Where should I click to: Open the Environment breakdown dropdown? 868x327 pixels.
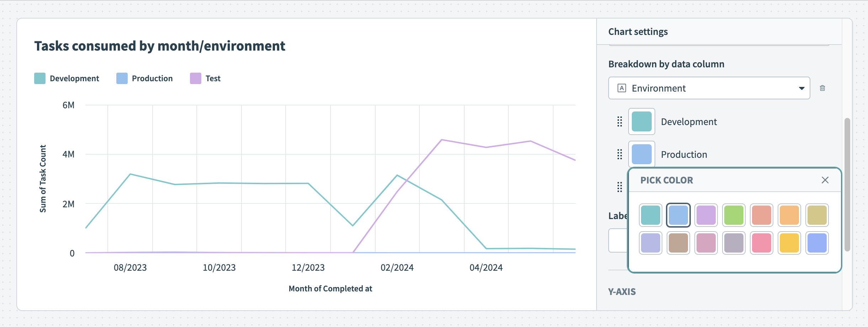pos(801,88)
